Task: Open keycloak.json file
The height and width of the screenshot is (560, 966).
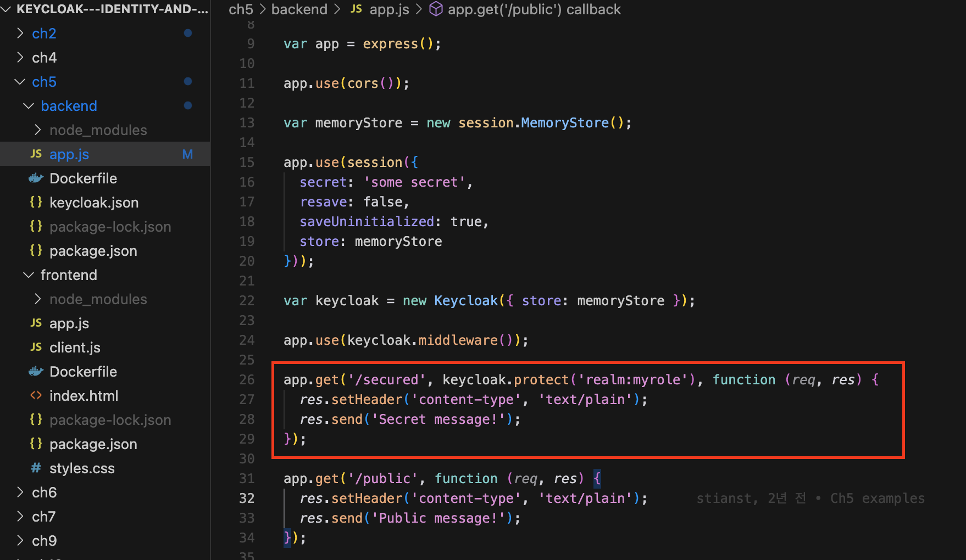Action: pyautogui.click(x=94, y=203)
